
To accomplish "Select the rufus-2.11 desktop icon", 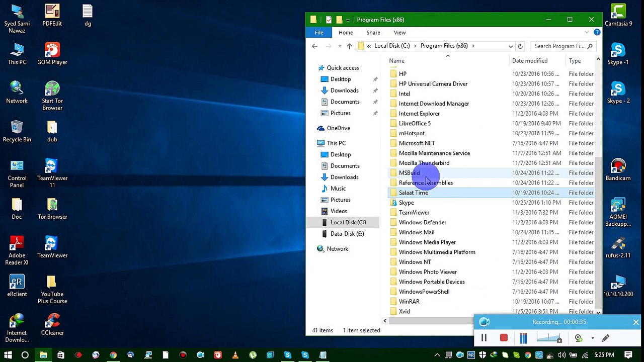I will [618, 247].
